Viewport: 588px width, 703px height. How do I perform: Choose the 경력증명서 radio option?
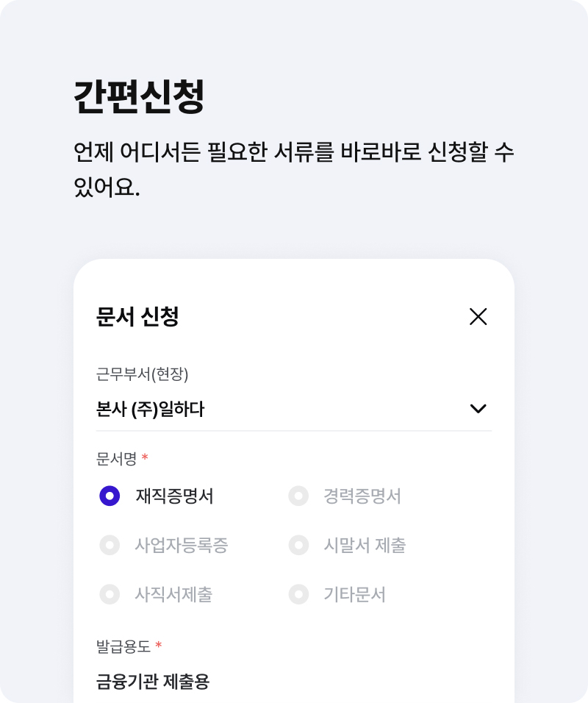point(298,496)
